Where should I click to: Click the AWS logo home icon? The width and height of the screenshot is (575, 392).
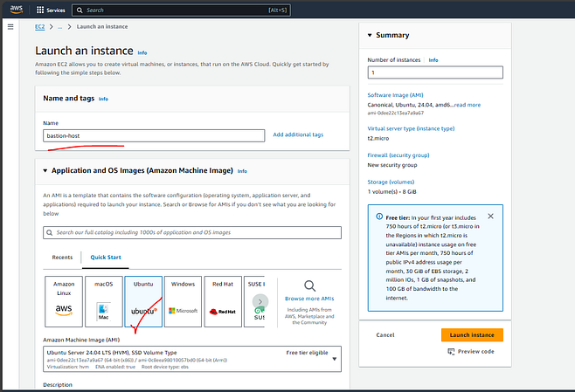pos(17,10)
